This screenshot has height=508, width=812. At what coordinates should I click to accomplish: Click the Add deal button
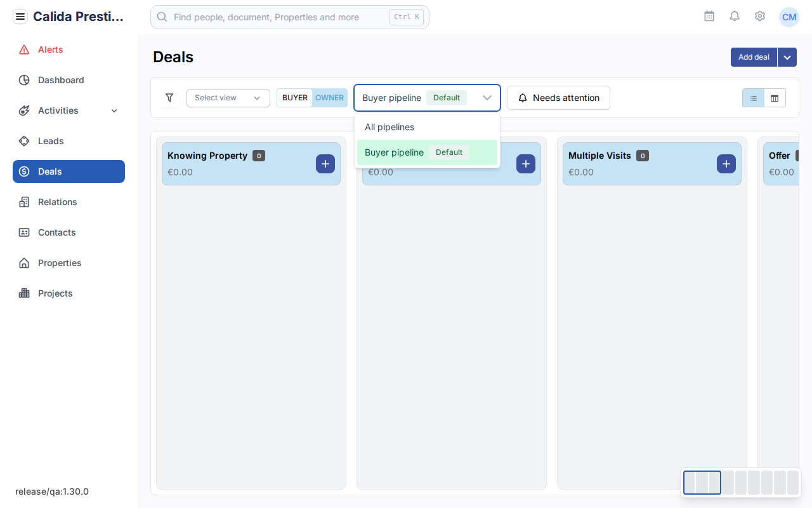point(754,57)
